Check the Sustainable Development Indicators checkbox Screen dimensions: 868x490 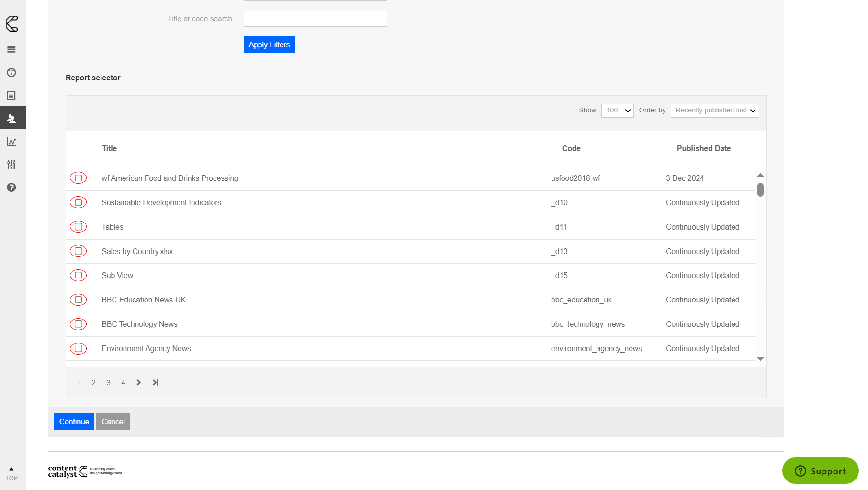coord(79,202)
